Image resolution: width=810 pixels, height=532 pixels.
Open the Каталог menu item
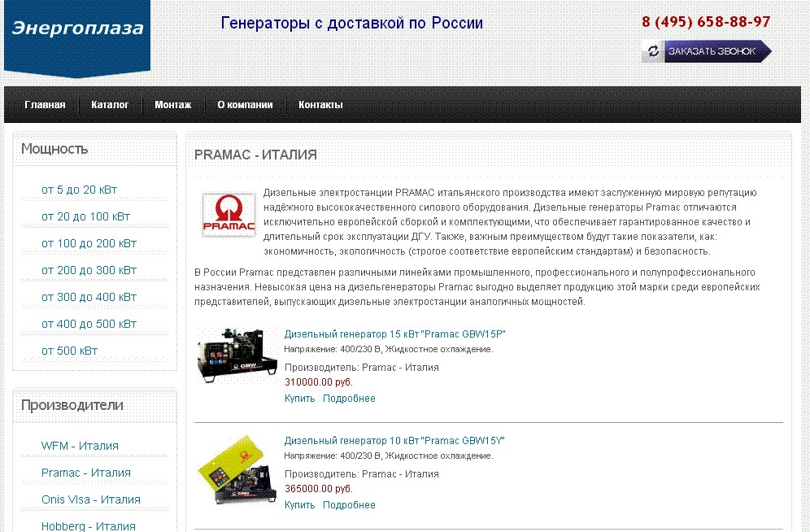(x=110, y=104)
